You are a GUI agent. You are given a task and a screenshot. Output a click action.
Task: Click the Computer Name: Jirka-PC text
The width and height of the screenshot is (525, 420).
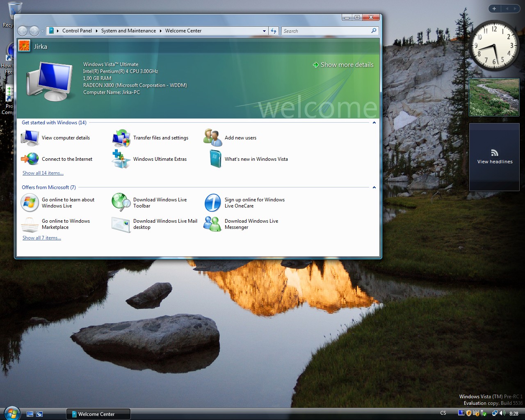112,92
